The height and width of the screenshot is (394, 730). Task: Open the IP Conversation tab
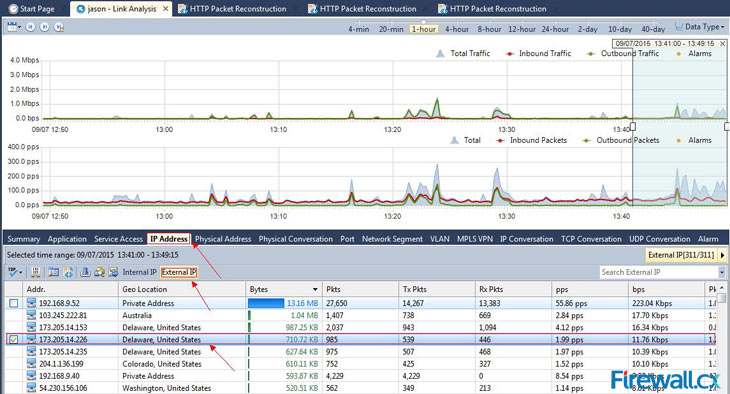527,239
